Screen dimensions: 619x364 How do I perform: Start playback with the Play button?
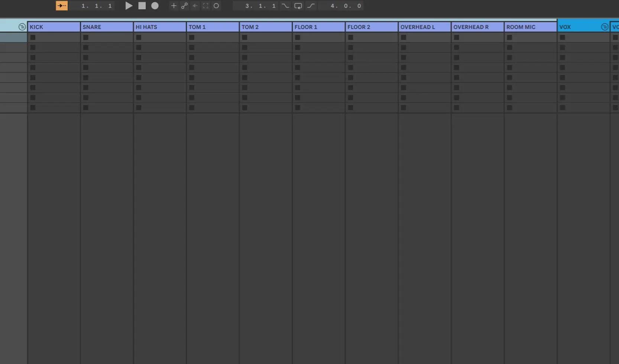pos(129,6)
